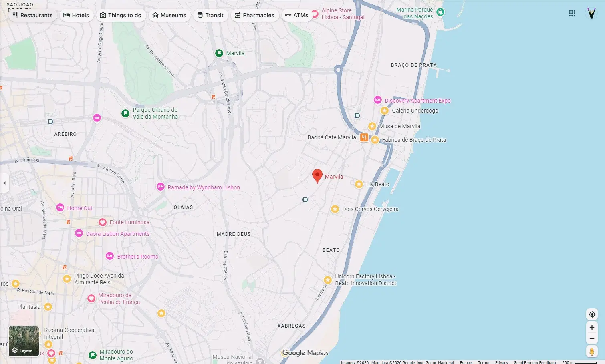Filter map by Hotels
The width and height of the screenshot is (605, 364).
[x=76, y=15]
